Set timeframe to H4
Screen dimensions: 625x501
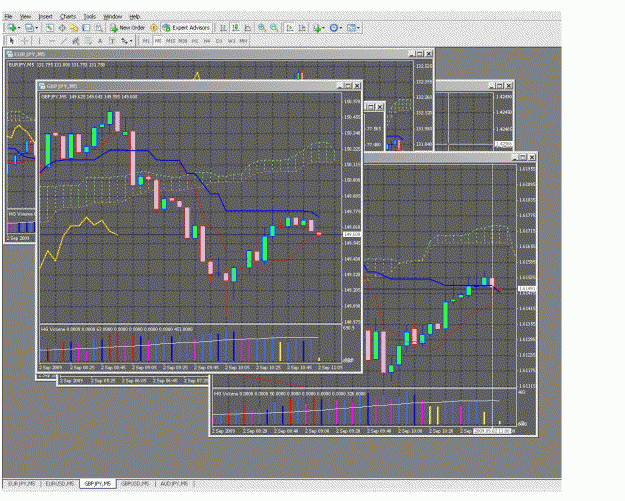(207, 41)
